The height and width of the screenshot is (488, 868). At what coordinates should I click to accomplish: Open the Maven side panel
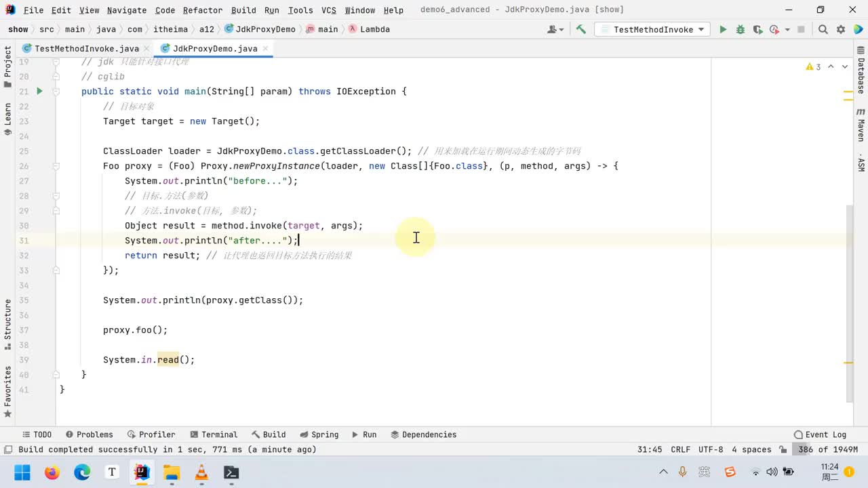(861, 125)
